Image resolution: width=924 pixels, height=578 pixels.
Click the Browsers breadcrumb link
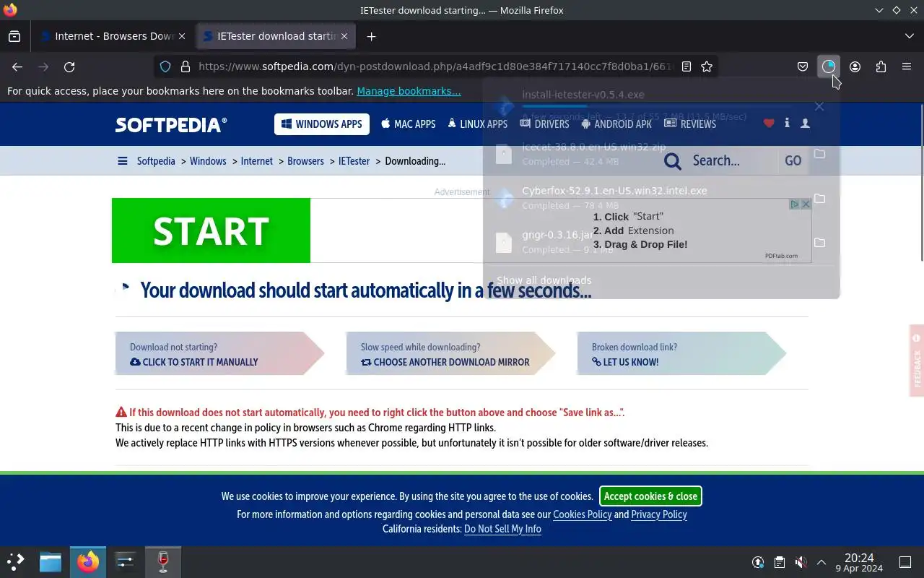305,161
